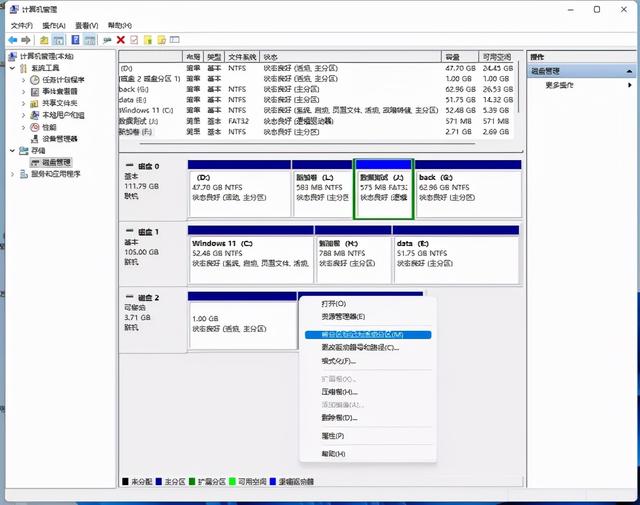Click the black 未分配 legend swatch
This screenshot has height=505, width=640.
pos(125,482)
